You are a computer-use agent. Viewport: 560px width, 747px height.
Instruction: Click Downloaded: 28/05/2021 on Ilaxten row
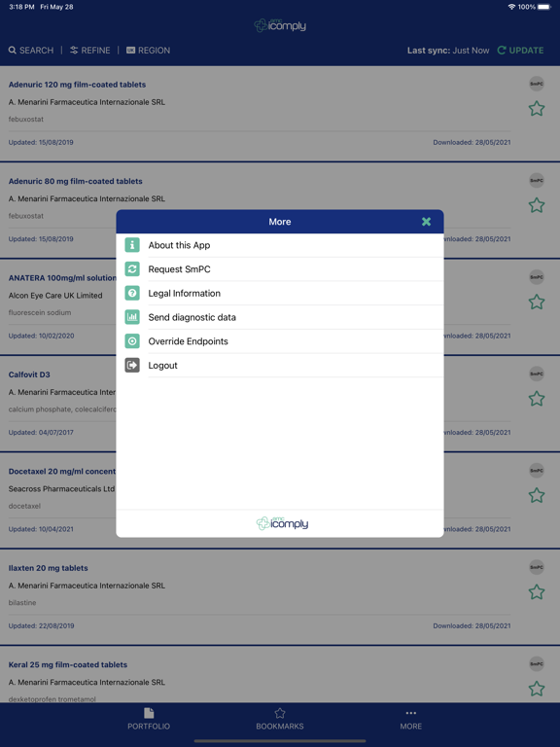click(x=472, y=626)
